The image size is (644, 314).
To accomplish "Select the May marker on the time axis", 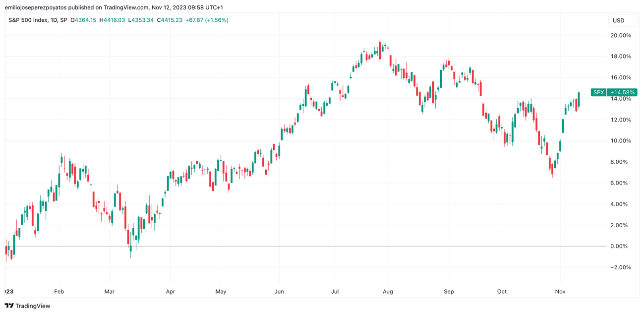I will click(221, 292).
